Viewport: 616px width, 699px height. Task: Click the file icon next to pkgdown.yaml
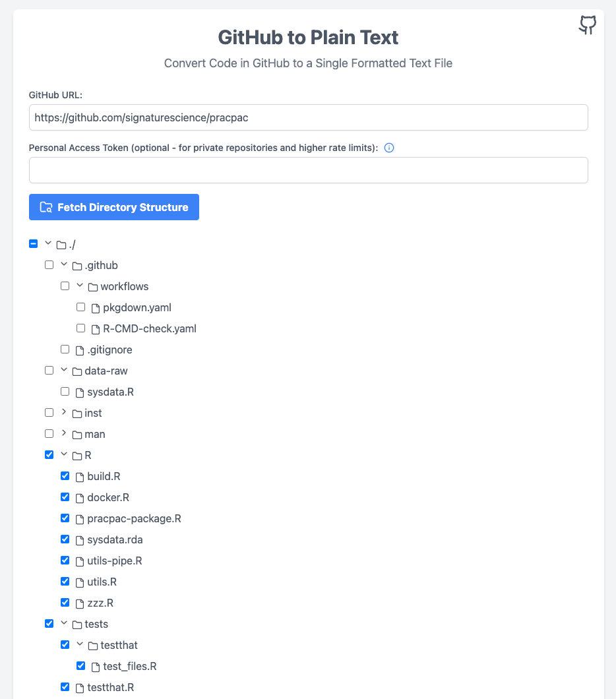[x=95, y=307]
